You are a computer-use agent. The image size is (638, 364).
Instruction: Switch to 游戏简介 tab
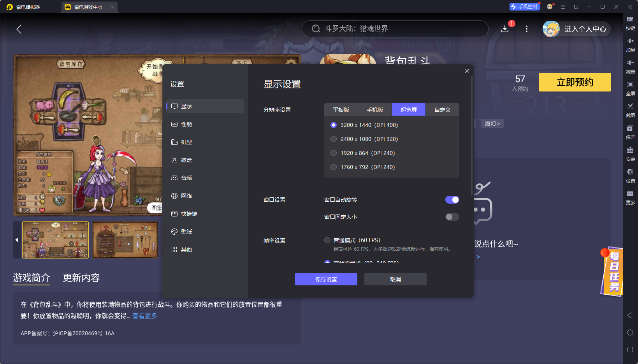coord(32,278)
